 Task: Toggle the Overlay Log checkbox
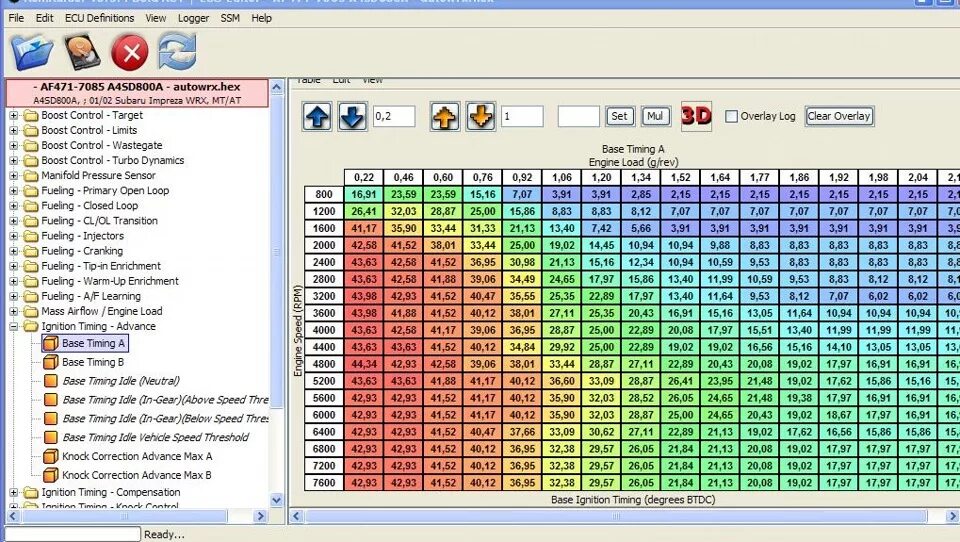click(731, 116)
